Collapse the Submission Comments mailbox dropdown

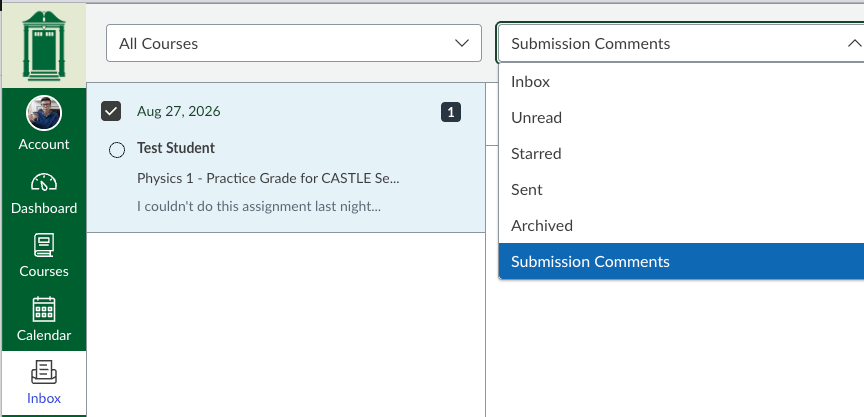tap(680, 43)
